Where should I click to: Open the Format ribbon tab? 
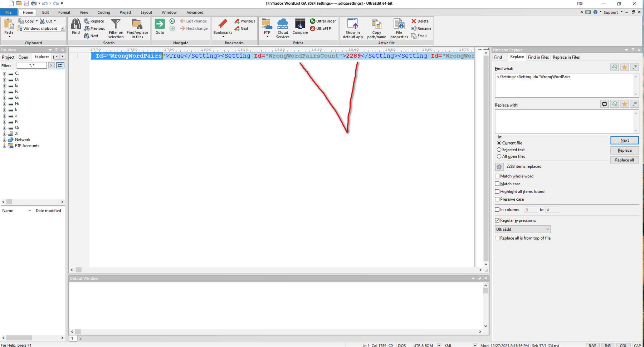pos(64,13)
